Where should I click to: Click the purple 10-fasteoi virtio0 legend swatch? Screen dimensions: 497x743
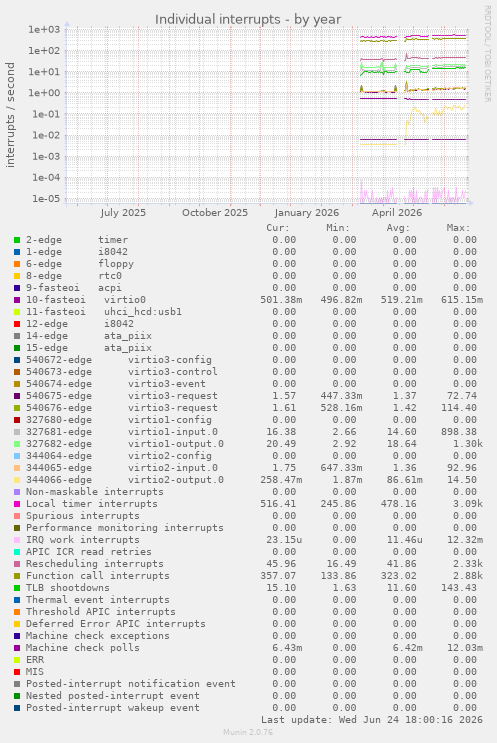(17, 300)
